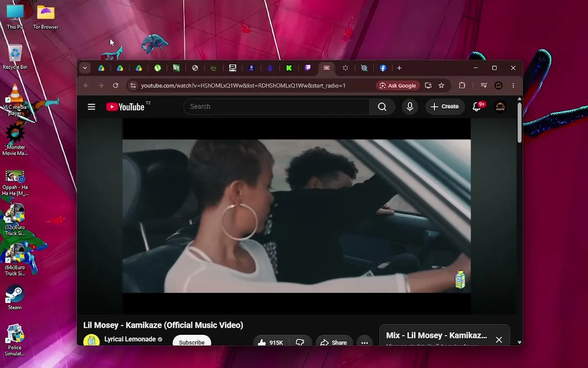
Task: Select VLC media player desktop icon
Action: tap(15, 100)
